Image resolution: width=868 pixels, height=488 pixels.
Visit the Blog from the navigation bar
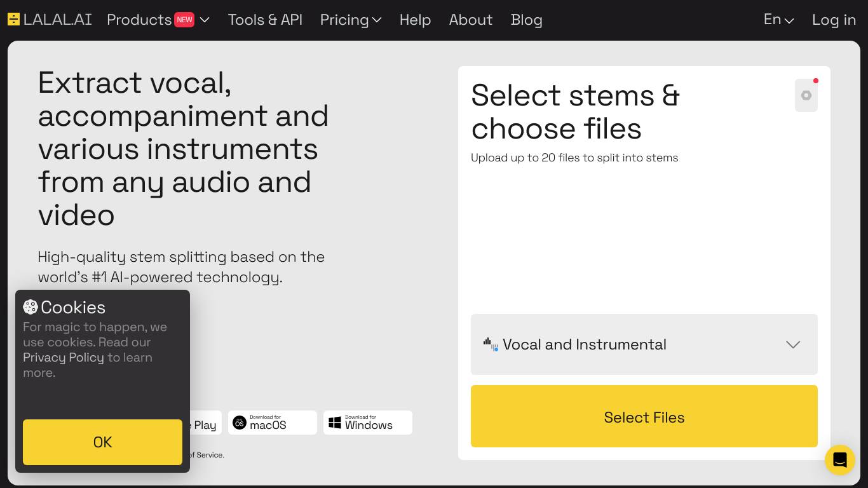(526, 20)
